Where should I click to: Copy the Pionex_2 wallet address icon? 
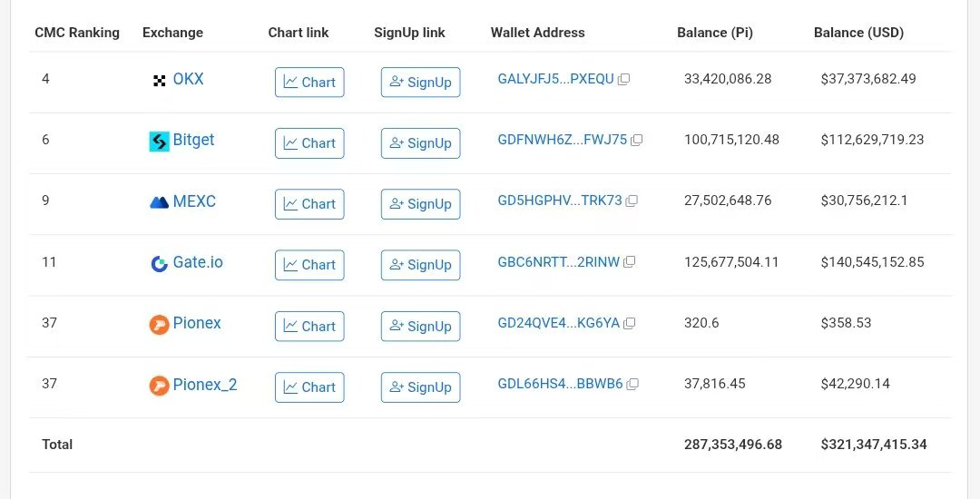(632, 384)
